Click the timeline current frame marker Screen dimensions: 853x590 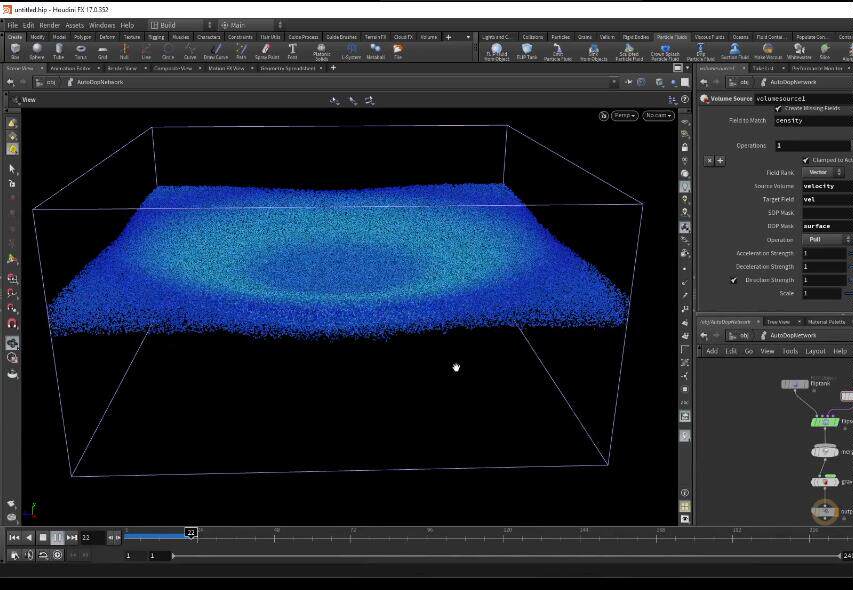pyautogui.click(x=190, y=532)
